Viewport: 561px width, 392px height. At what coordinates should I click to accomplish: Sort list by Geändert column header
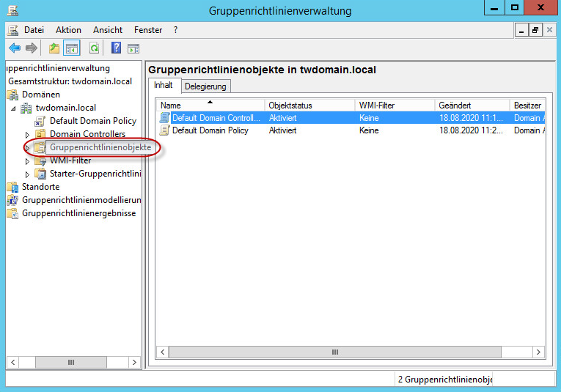coord(472,106)
